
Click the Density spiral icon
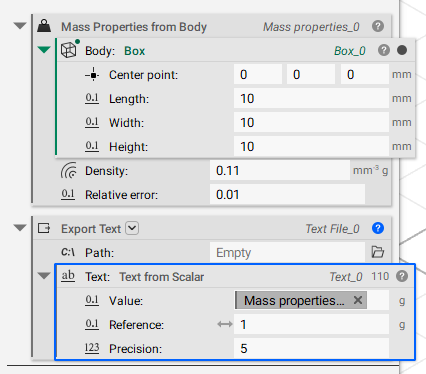click(x=69, y=170)
